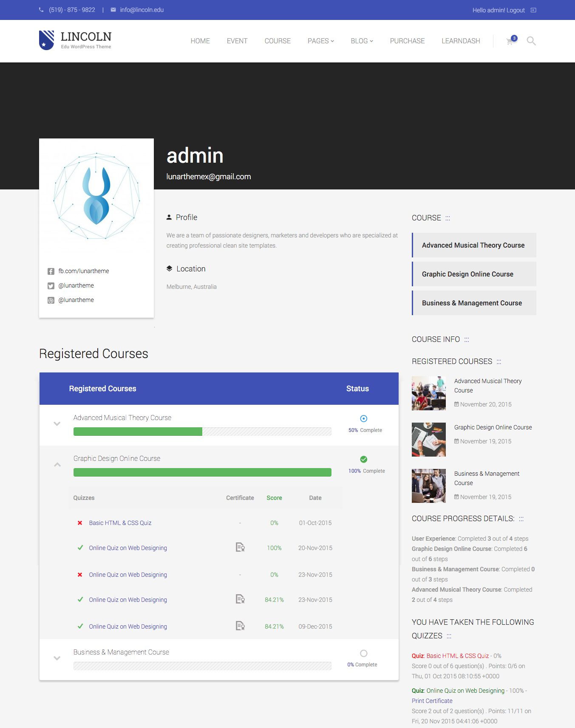Click the Basic HTML & CSS Quiz link
Image resolution: width=575 pixels, height=728 pixels.
coord(120,523)
